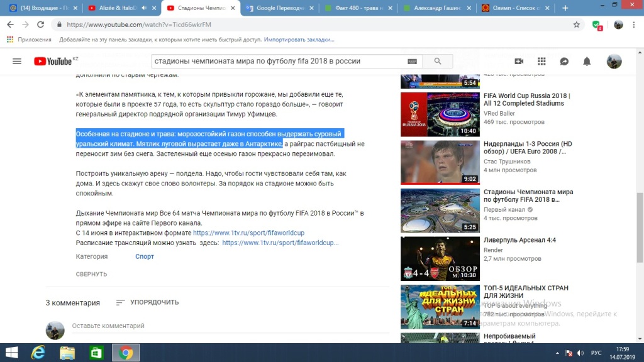Open the truncated fifaworldcup... schedule link
This screenshot has width=644, height=362.
click(280, 243)
